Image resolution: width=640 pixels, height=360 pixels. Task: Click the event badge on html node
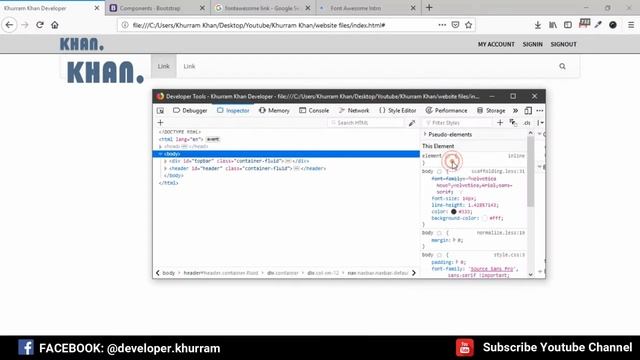[213, 139]
